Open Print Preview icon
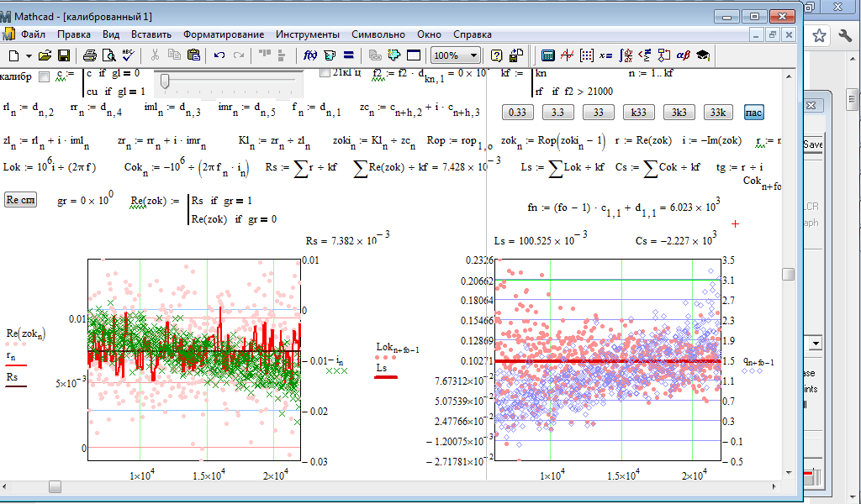The image size is (861, 504). coord(109,55)
